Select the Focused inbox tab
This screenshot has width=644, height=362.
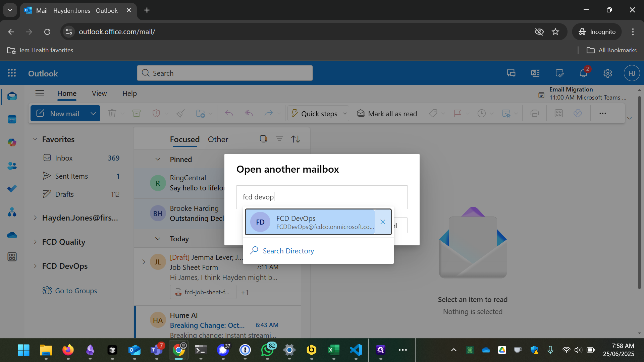pos(184,139)
